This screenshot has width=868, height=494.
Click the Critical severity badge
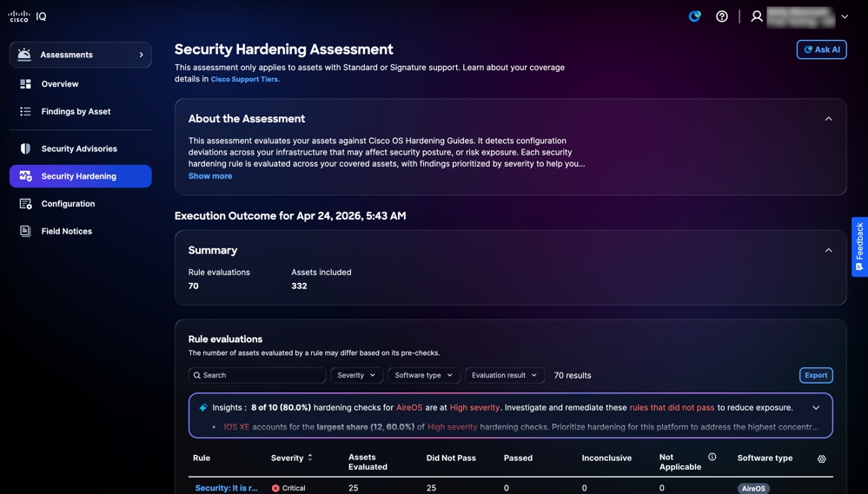coord(288,488)
